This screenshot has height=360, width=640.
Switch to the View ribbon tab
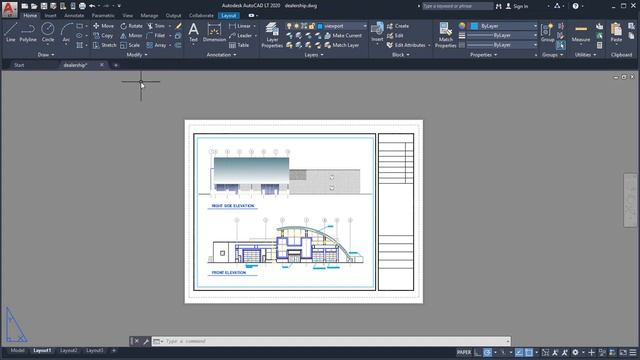click(x=127, y=16)
